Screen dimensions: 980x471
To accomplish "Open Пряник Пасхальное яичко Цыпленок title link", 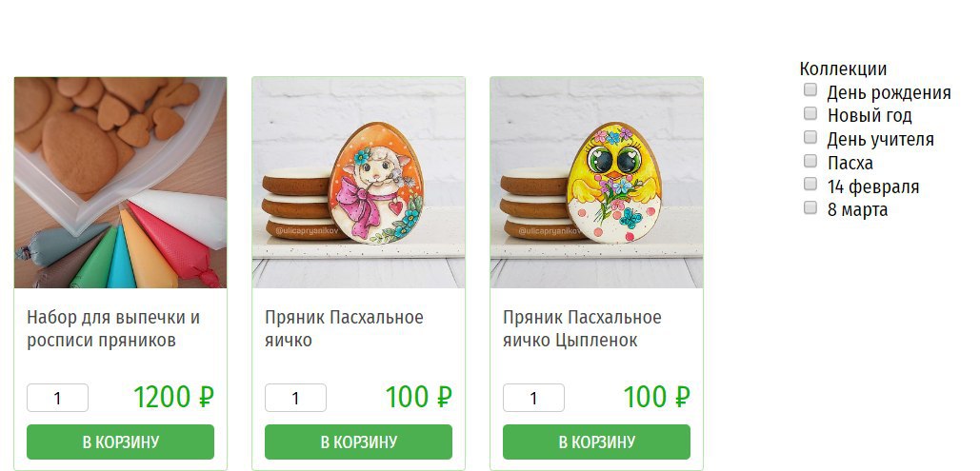I will tap(582, 328).
